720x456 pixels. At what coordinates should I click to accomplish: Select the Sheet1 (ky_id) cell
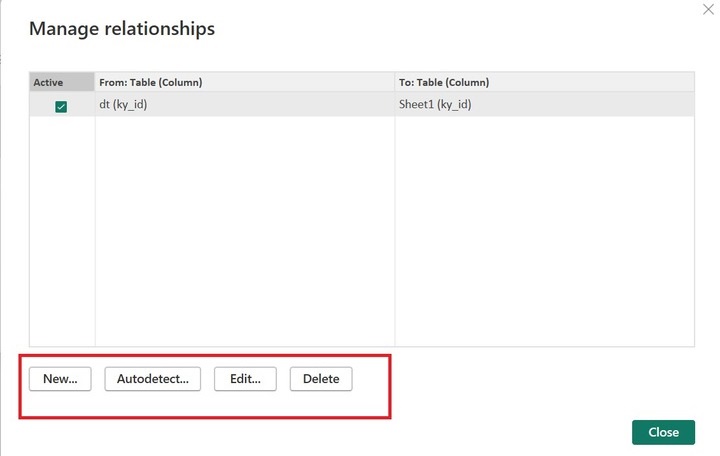[435, 104]
